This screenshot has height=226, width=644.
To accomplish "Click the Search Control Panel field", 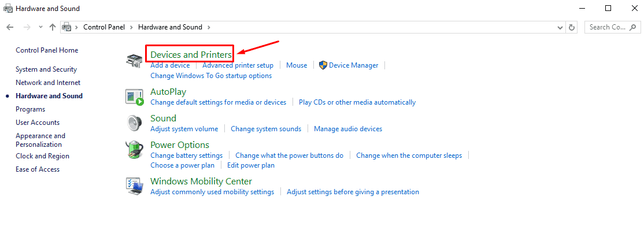I will click(612, 27).
